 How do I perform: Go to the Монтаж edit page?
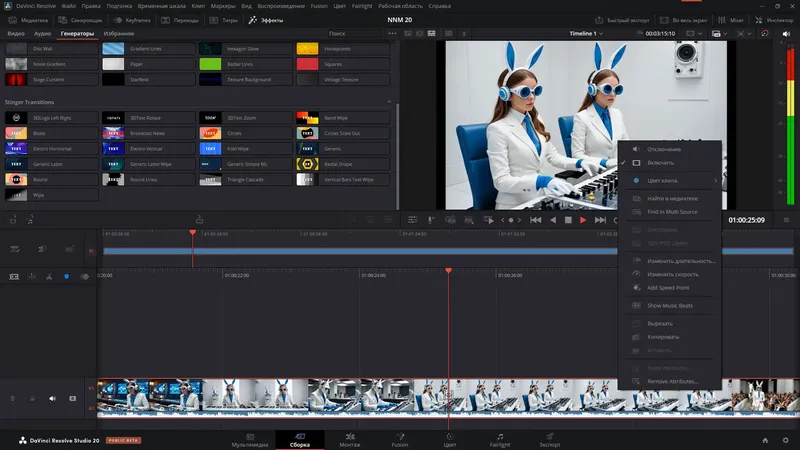tap(349, 440)
